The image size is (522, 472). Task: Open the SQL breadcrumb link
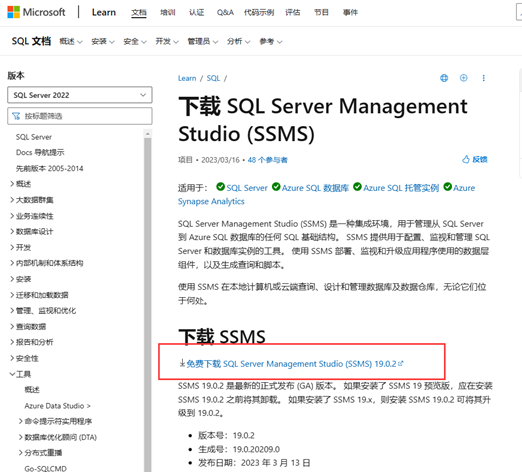click(213, 78)
